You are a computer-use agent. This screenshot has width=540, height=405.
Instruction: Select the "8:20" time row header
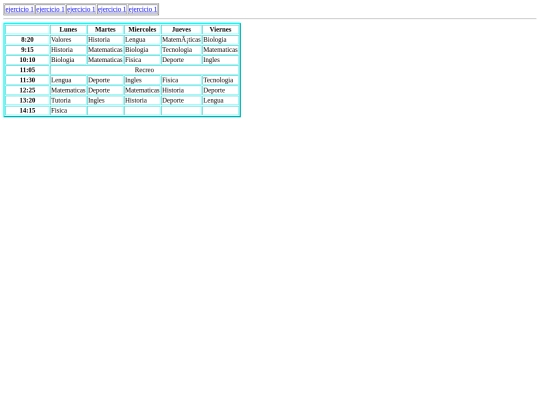point(27,40)
